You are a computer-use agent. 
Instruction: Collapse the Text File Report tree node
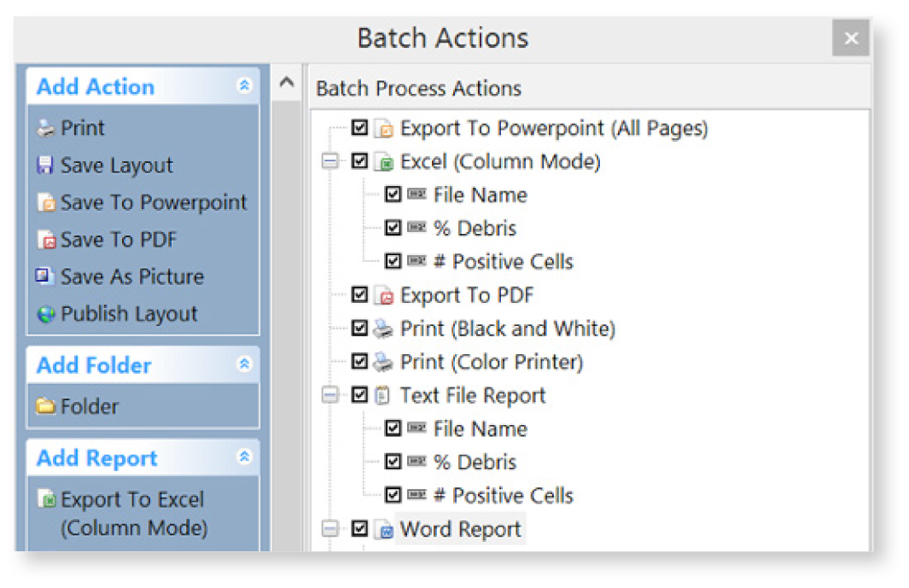[x=329, y=396]
